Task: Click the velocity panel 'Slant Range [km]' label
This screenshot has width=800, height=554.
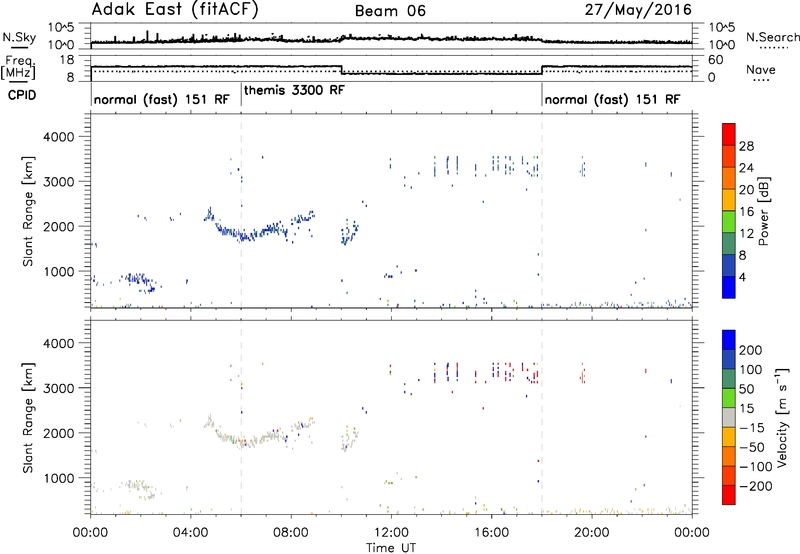Action: pos(28,418)
